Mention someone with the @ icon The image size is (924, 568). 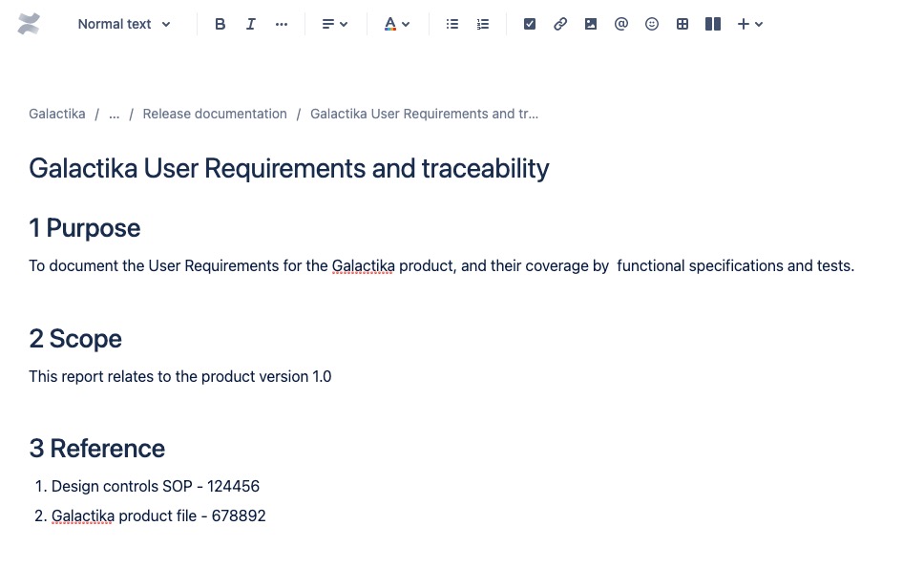point(621,24)
